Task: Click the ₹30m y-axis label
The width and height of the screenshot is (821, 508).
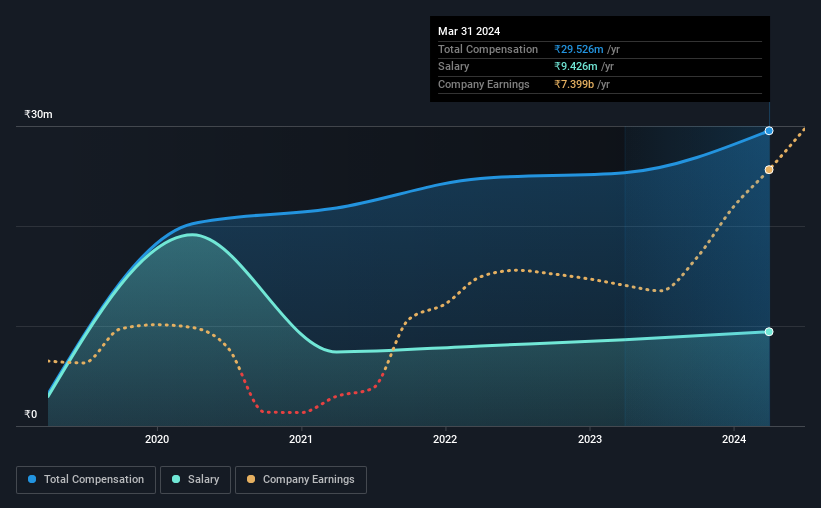Action: pos(38,114)
